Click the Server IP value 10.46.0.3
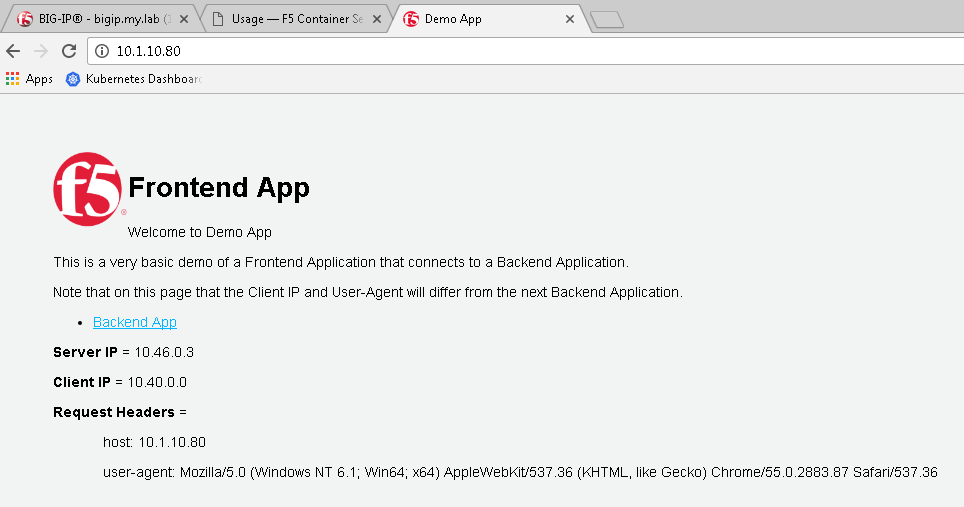The width and height of the screenshot is (964, 507). [164, 352]
